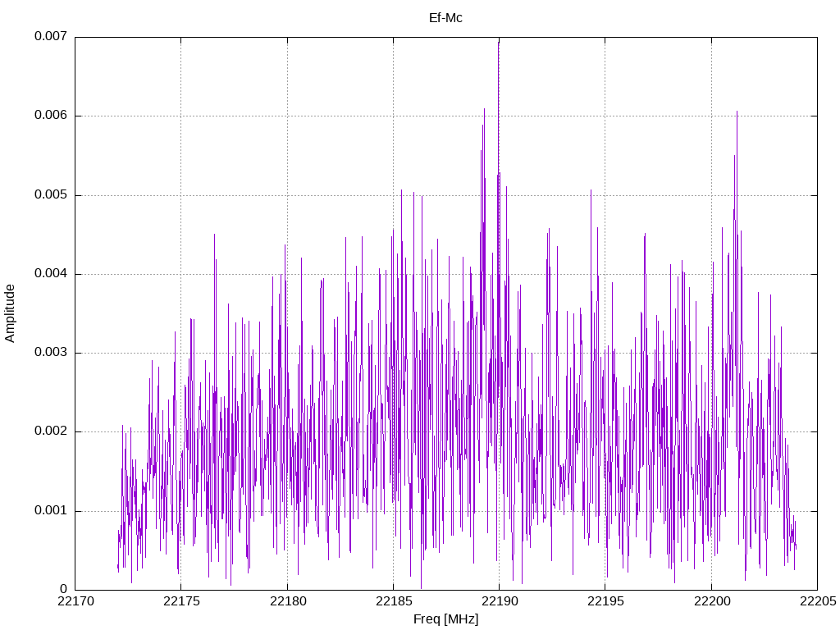Image resolution: width=840 pixels, height=630 pixels.
Task: Click the 22175 x-axis tick label
Action: [181, 601]
